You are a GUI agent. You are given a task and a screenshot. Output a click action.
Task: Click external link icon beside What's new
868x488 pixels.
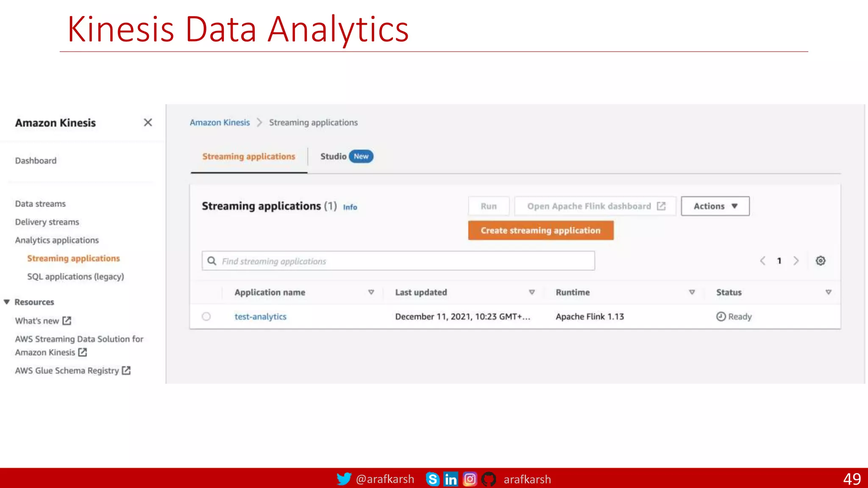click(x=67, y=321)
